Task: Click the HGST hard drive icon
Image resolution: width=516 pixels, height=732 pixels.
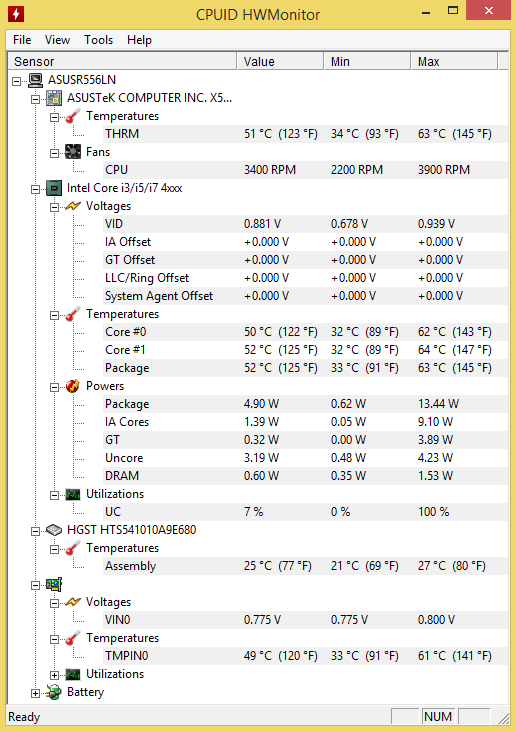Action: 54,530
